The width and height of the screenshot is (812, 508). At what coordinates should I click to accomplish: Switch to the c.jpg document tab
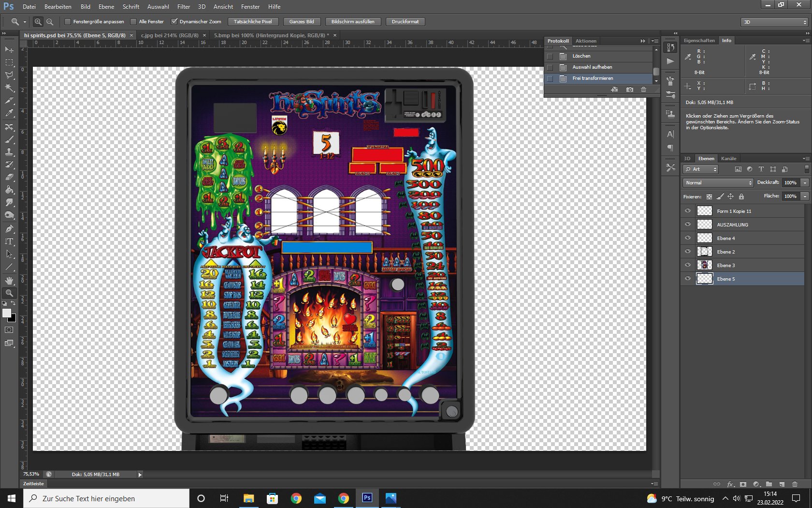(x=170, y=35)
